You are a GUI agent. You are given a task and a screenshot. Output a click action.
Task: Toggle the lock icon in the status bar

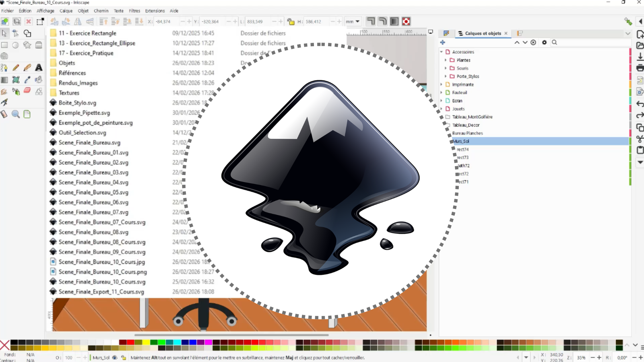click(x=124, y=358)
